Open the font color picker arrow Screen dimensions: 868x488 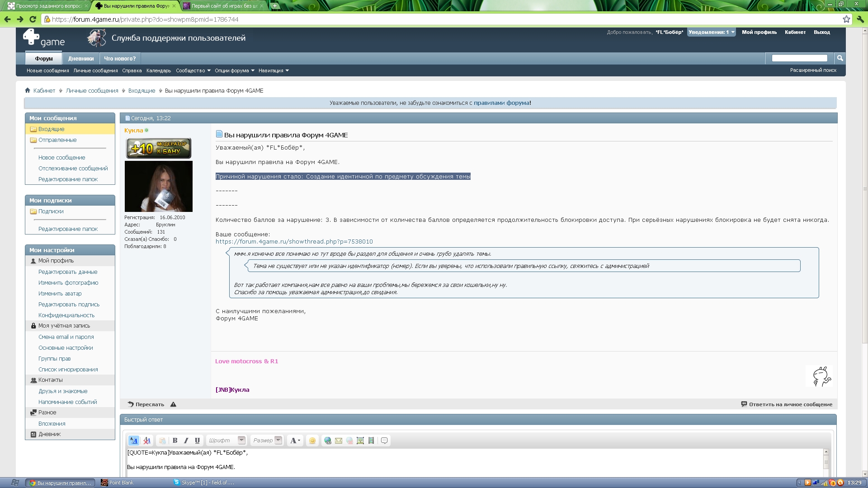299,441
